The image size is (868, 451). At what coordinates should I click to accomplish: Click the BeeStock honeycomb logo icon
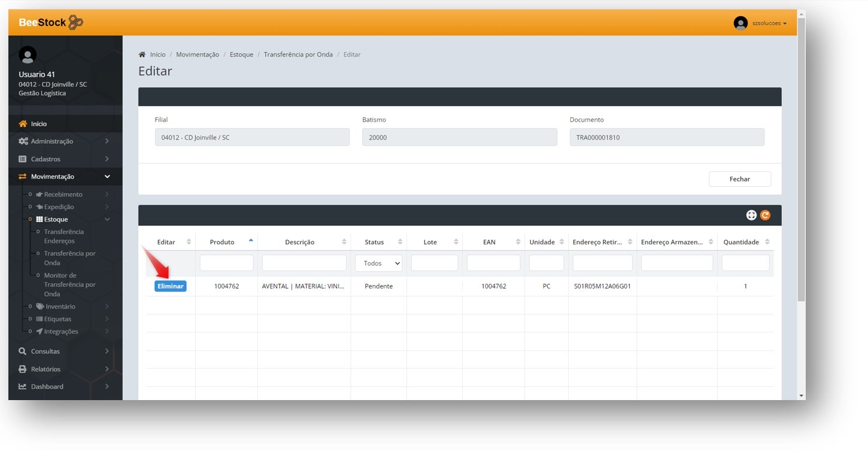point(75,23)
